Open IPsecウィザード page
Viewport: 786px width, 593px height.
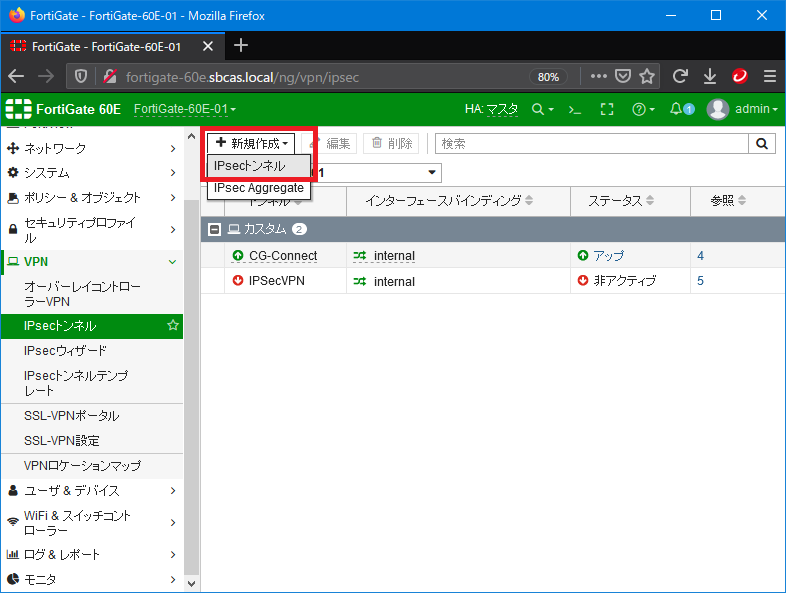point(92,350)
